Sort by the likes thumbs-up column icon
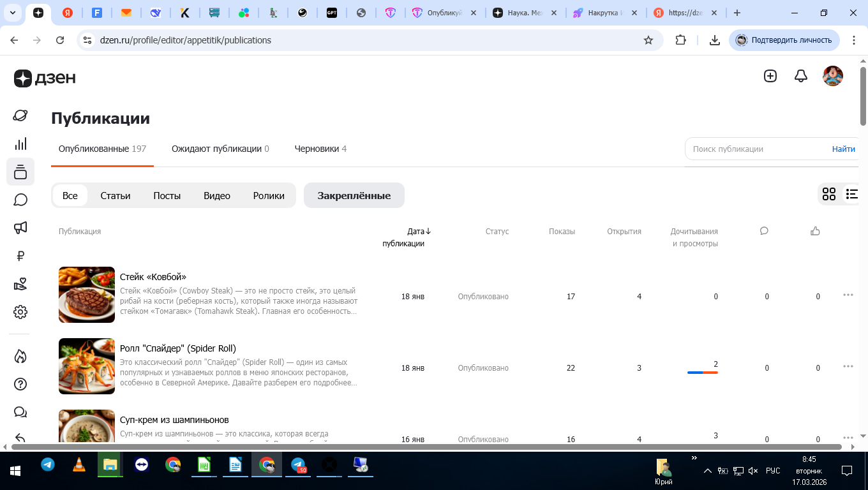This screenshot has width=868, height=490. 815,231
